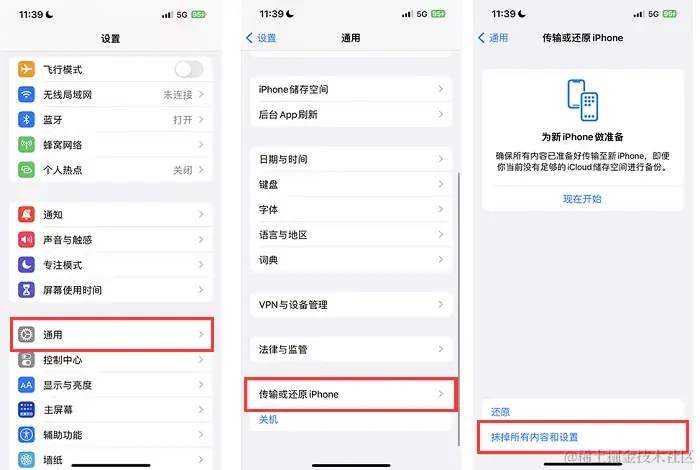Screen dimensions: 700x470
Task: Expand the VPN与设备管理 row chevron
Action: [x=441, y=304]
